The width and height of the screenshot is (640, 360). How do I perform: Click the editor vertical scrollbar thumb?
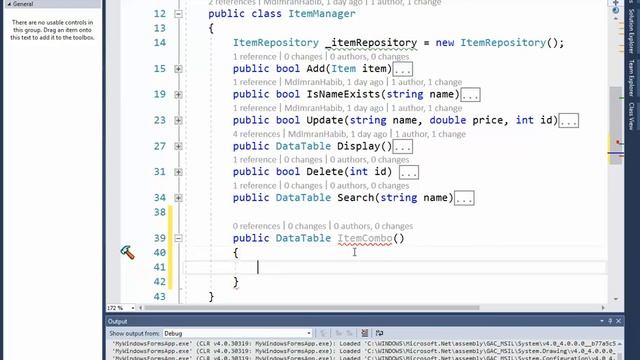[616, 125]
